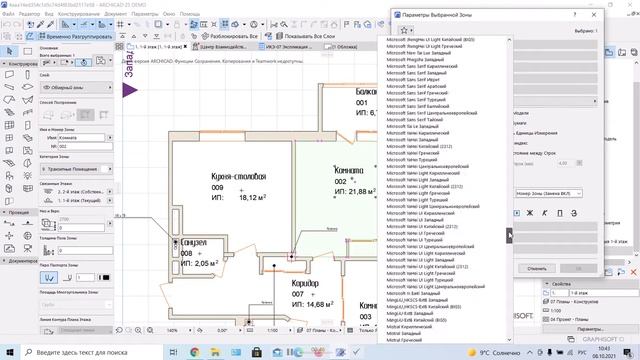Screen dimensions: 640x360
Task: Click the Параметры... button in the navigator
Action: 590,329
